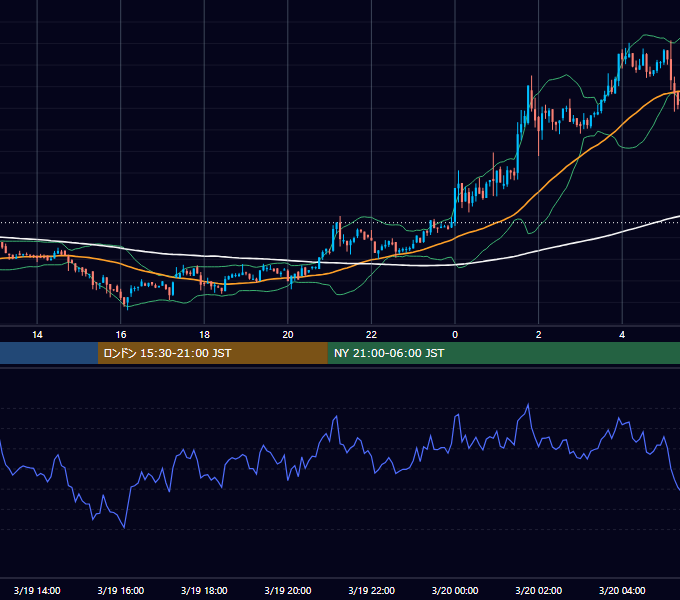This screenshot has width=680, height=600.
Task: Click hour label 4 on price chart axis
Action: (x=622, y=335)
